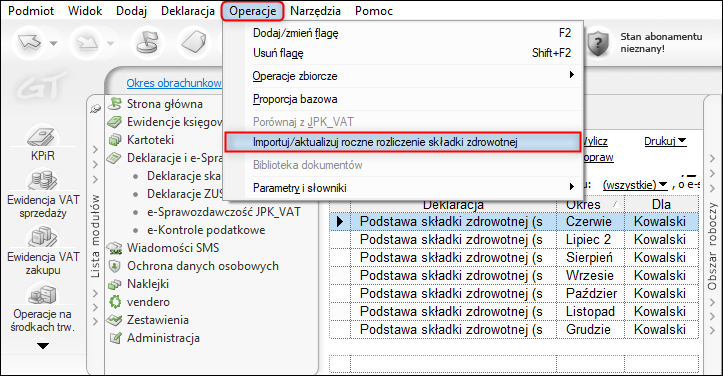Click the subscription status shield icon
The width and height of the screenshot is (723, 376).
coord(598,43)
